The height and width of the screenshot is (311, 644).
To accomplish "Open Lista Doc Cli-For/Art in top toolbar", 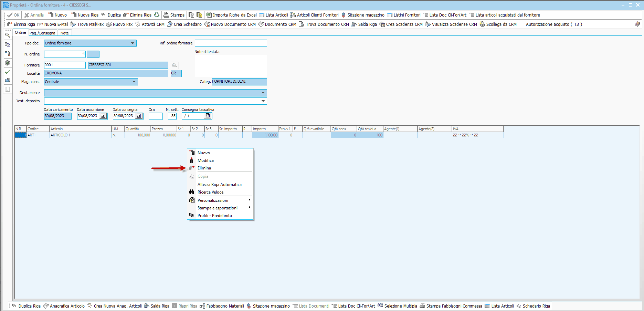I will coord(445,15).
